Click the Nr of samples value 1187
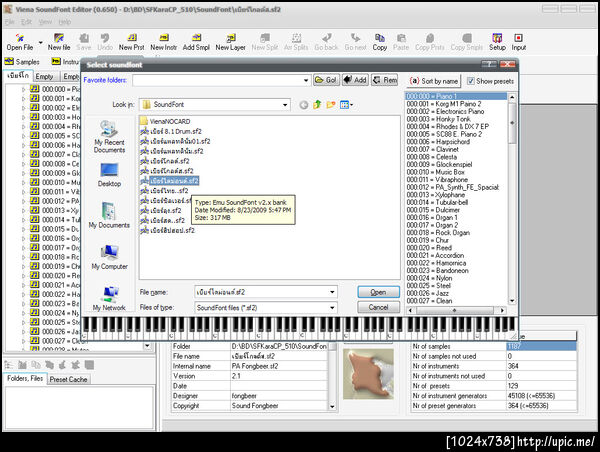600x452 pixels. point(541,346)
